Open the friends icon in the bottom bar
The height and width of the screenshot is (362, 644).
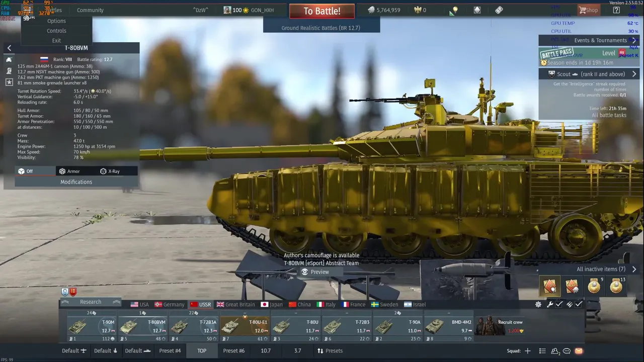pyautogui.click(x=555, y=351)
